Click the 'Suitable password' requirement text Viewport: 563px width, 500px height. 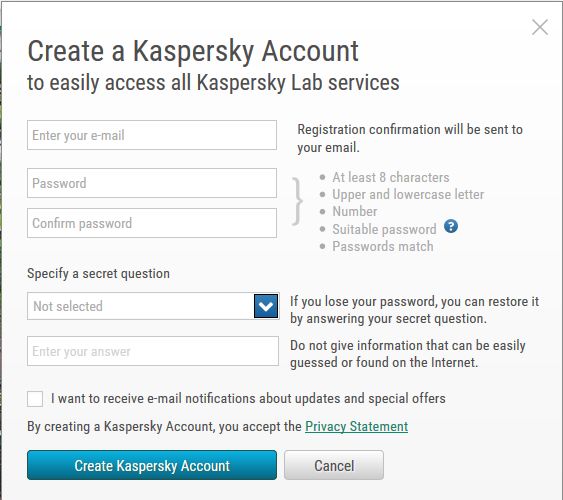(x=384, y=229)
